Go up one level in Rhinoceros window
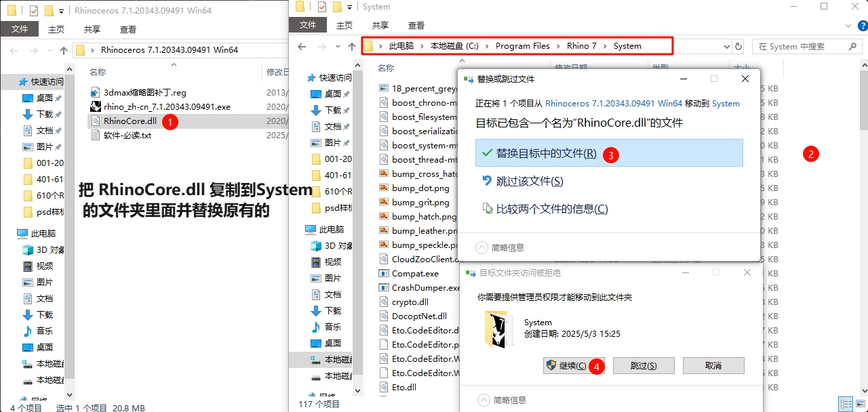Image resolution: width=868 pixels, height=412 pixels. point(63,50)
